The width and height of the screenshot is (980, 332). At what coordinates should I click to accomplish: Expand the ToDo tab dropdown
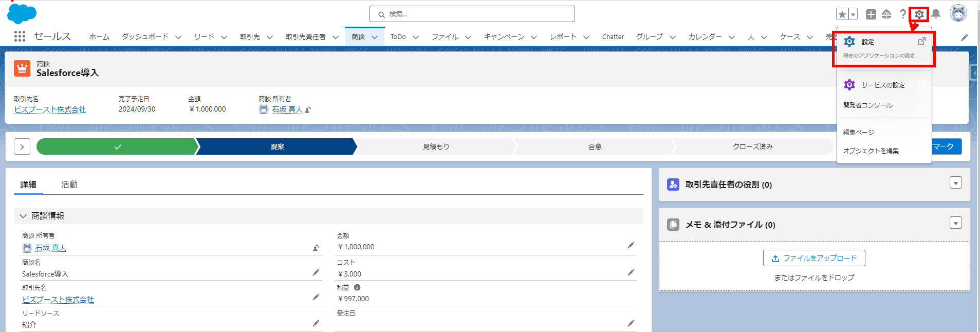416,37
